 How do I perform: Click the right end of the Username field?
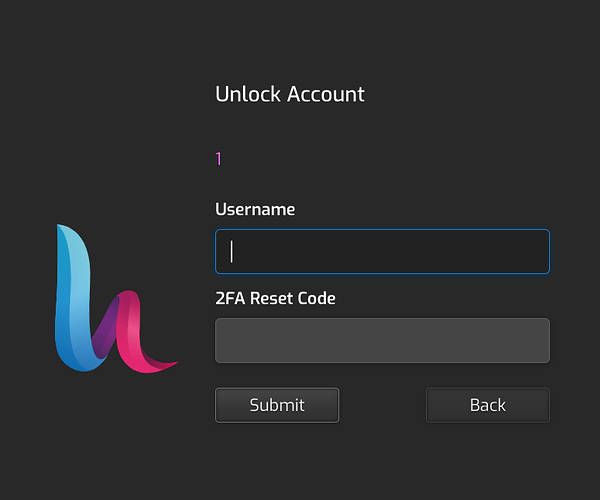[535, 252]
